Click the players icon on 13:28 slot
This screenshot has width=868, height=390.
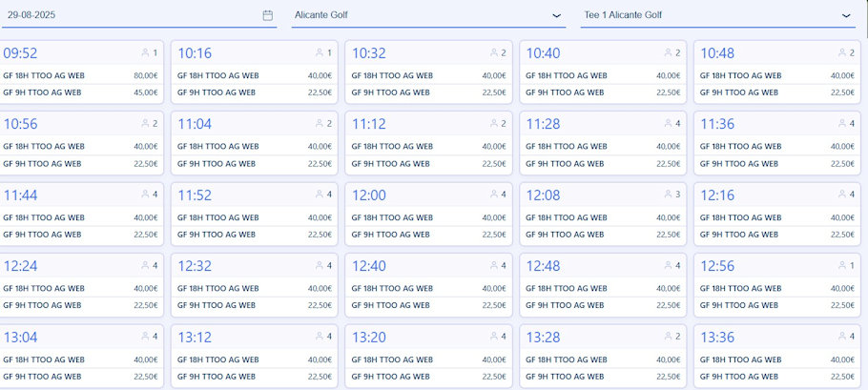669,337
